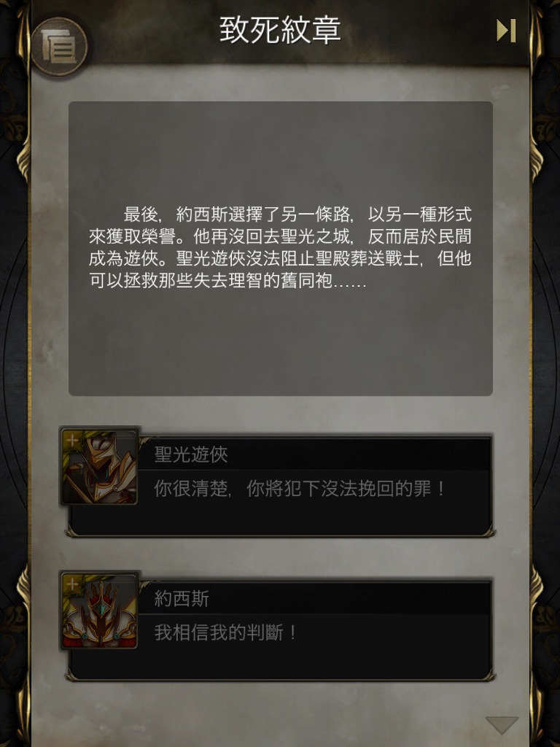
Task: Click the first line of narration starting 最後
Action: tap(297, 214)
